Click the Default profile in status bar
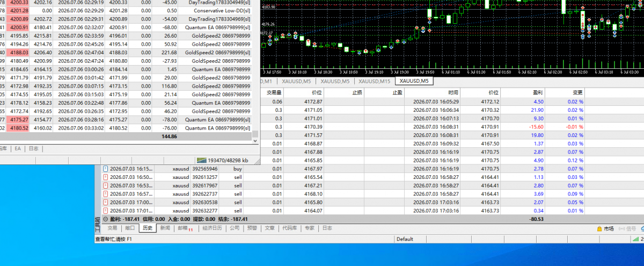 click(x=405, y=239)
